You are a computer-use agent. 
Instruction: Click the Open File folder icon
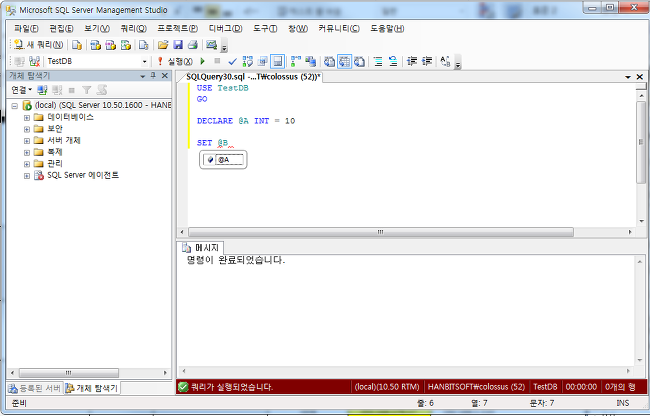click(163, 45)
